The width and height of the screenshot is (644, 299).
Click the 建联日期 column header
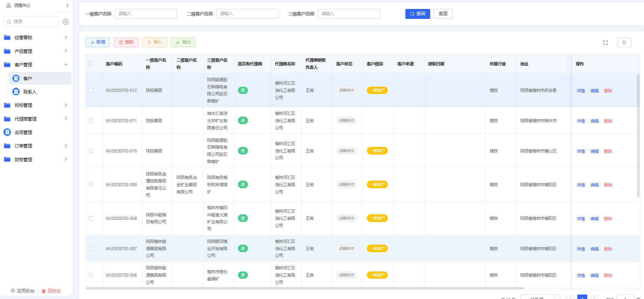[x=436, y=64]
